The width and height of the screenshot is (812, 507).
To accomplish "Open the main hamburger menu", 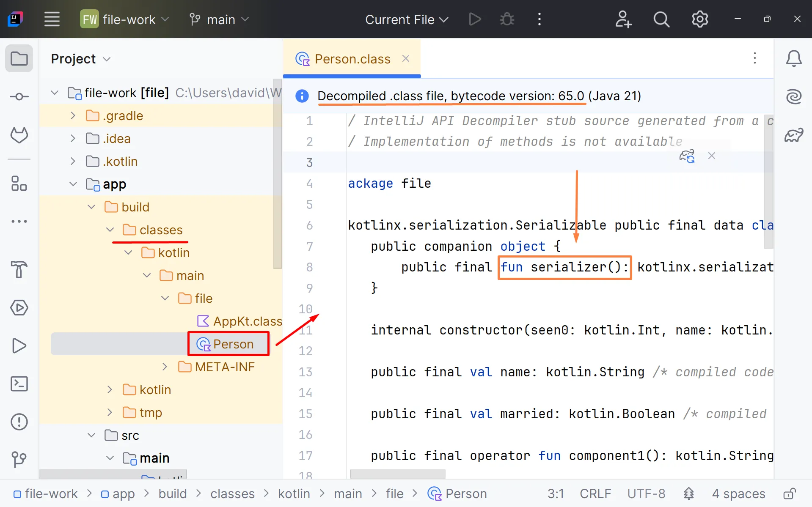I will (52, 19).
